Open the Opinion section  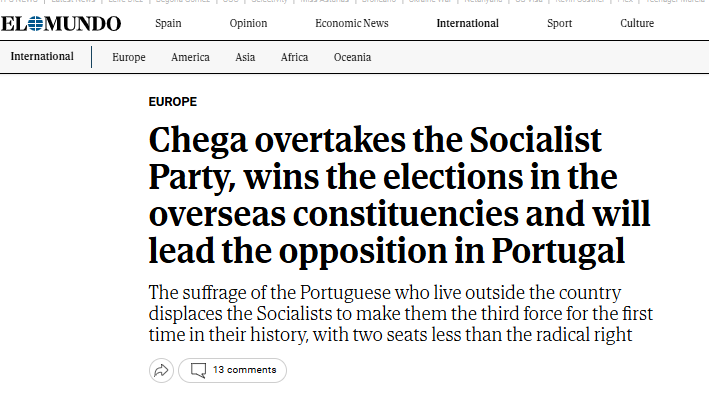pos(248,23)
